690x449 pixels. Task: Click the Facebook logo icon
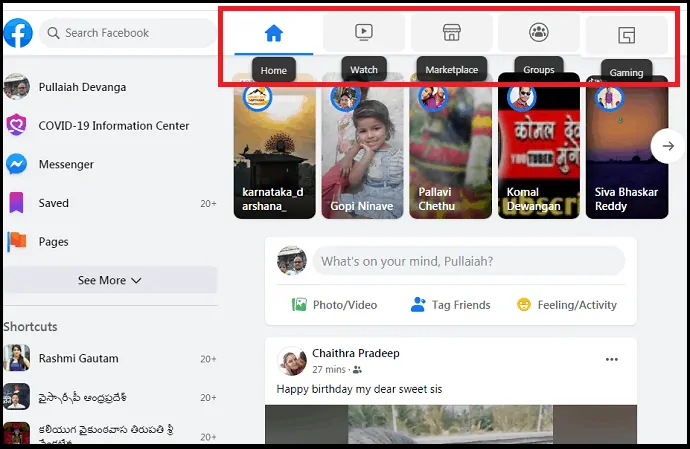click(18, 33)
